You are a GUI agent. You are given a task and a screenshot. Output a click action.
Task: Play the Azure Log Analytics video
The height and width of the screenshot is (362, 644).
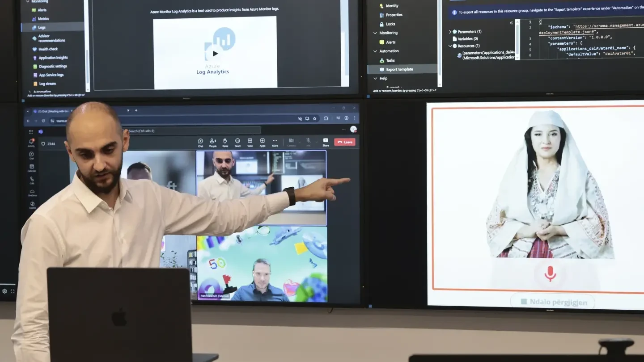215,54
